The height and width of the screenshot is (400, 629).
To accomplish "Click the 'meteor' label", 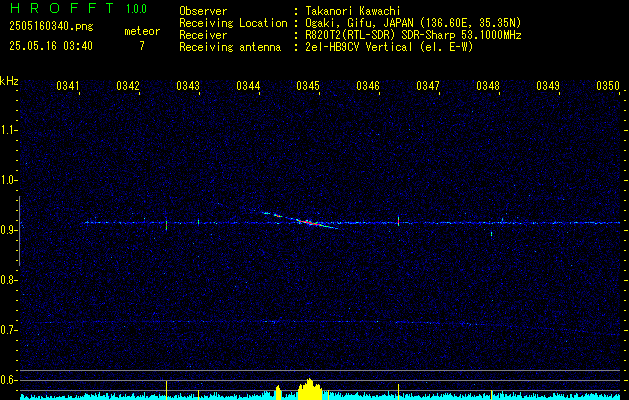I will [142, 31].
